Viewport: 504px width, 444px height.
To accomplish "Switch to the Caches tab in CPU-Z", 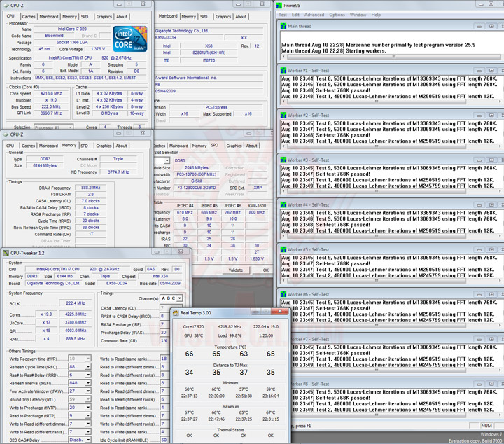I will coord(29,17).
